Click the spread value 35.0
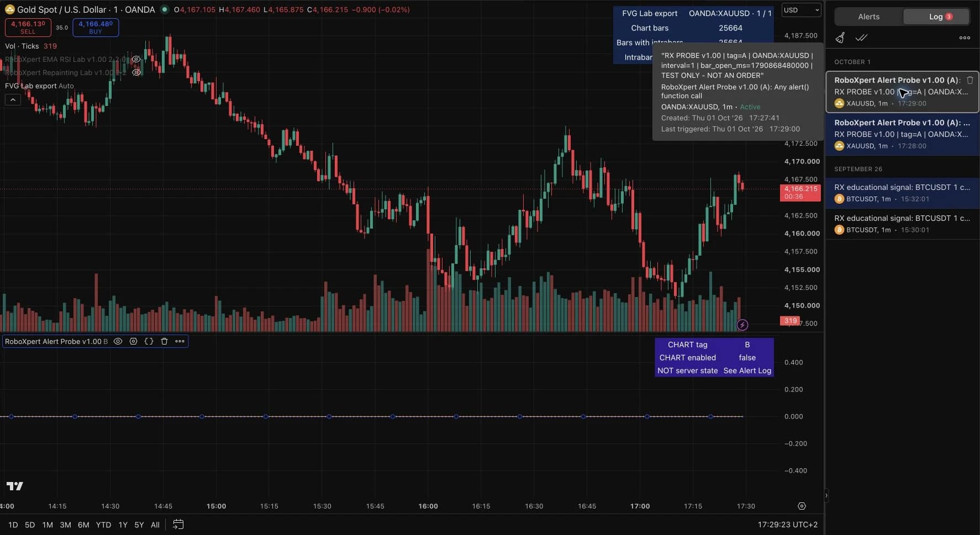The width and height of the screenshot is (980, 535). (62, 27)
